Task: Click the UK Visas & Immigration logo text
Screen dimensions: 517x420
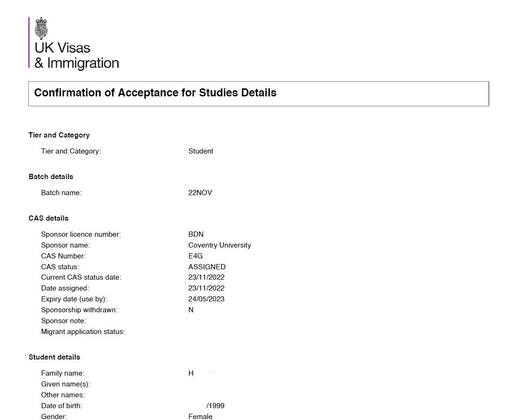Action: (76, 55)
